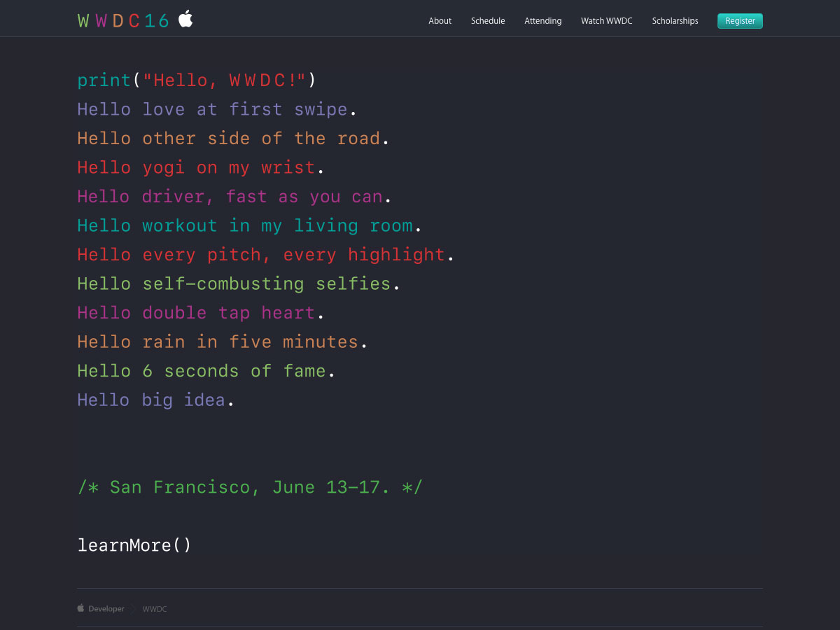Open the Attending section
Viewport: 840px width, 630px height.
click(542, 21)
